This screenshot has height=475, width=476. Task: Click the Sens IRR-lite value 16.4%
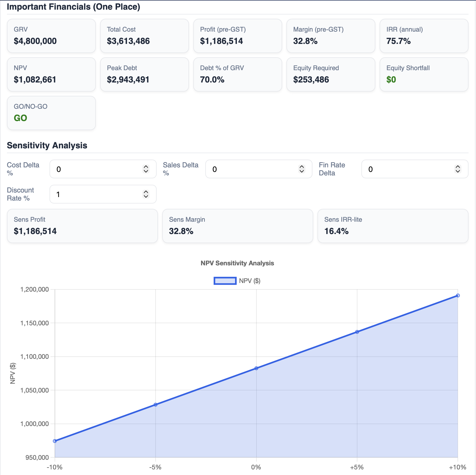pyautogui.click(x=336, y=231)
